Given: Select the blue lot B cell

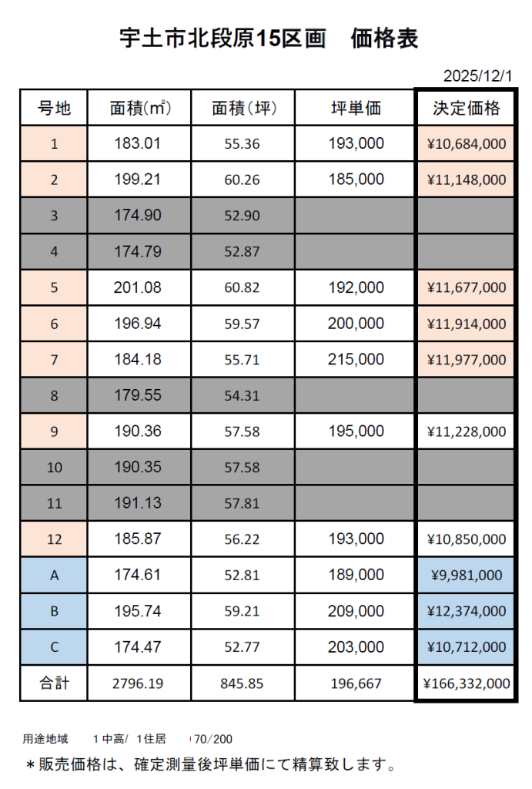Looking at the screenshot, I should pos(54,611).
